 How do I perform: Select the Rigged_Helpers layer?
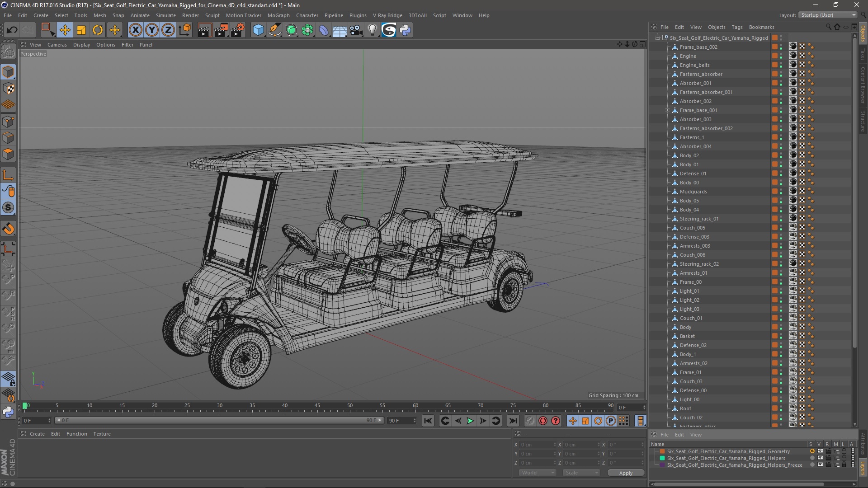coord(726,458)
